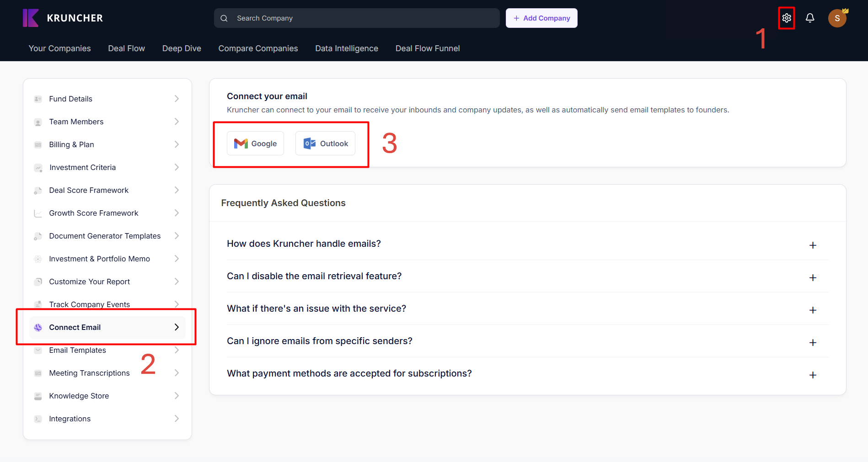Viewport: 868px width, 462px height.
Task: Expand 'How does Kruncher handle emails?' question
Action: point(812,245)
